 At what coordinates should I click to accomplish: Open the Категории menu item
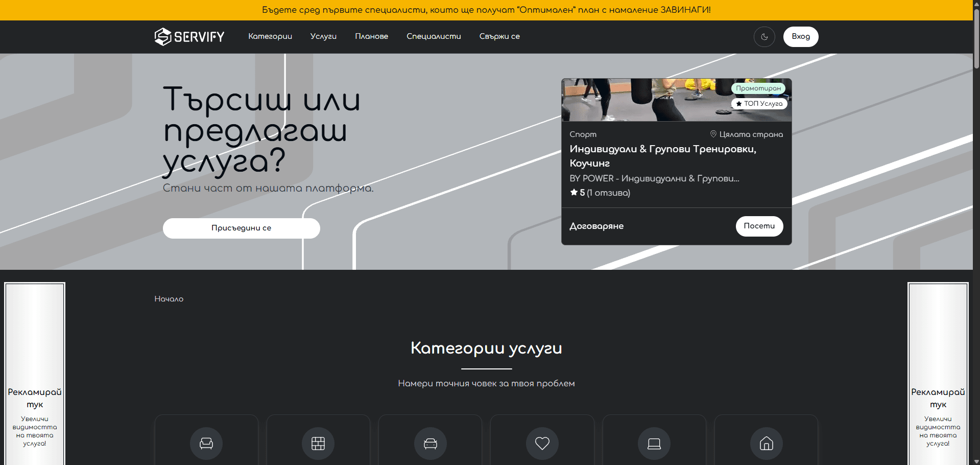pyautogui.click(x=270, y=36)
